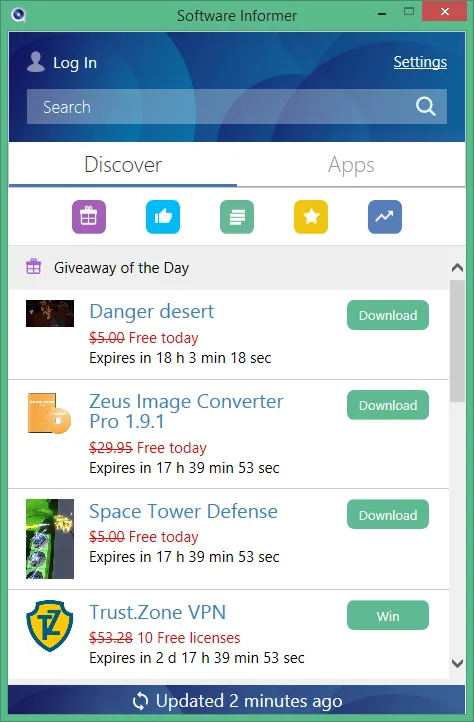This screenshot has height=722, width=474.
Task: Open the purple Giveaway gift category icon
Action: click(89, 217)
